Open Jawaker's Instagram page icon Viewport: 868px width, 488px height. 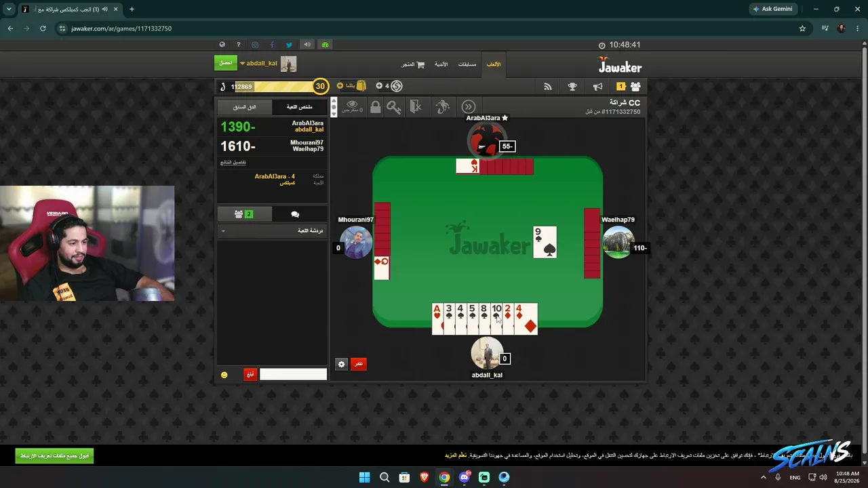click(255, 45)
